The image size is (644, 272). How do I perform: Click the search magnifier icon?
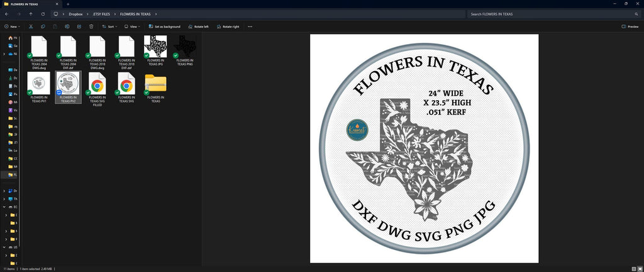(x=636, y=14)
